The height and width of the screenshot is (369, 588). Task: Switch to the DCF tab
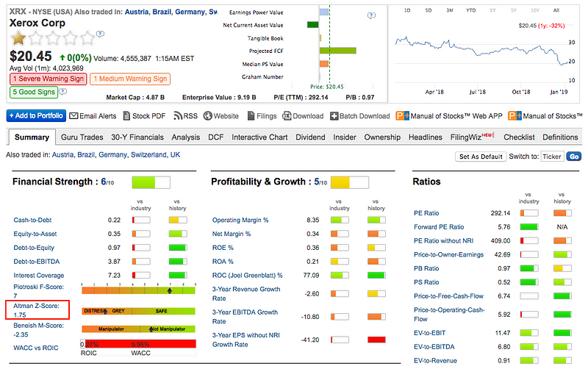(x=215, y=137)
